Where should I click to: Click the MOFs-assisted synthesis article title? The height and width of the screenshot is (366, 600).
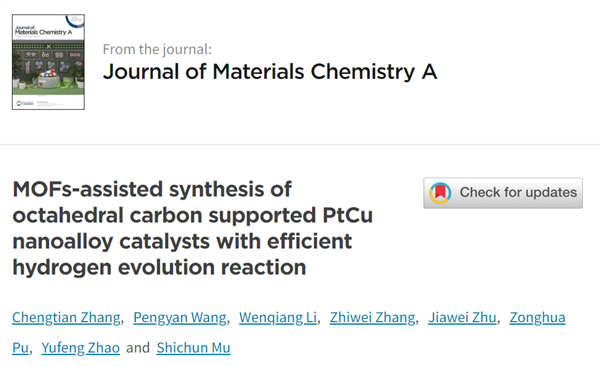tap(192, 228)
